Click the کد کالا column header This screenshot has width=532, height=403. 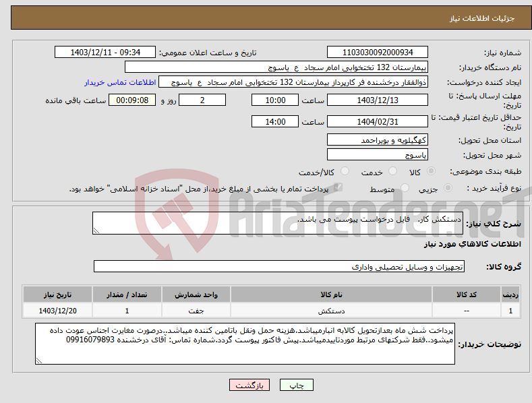coord(467,294)
